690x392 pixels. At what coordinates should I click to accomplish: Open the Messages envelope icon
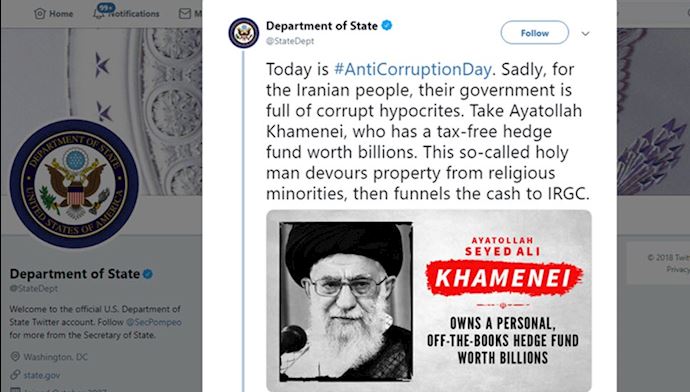coord(185,14)
